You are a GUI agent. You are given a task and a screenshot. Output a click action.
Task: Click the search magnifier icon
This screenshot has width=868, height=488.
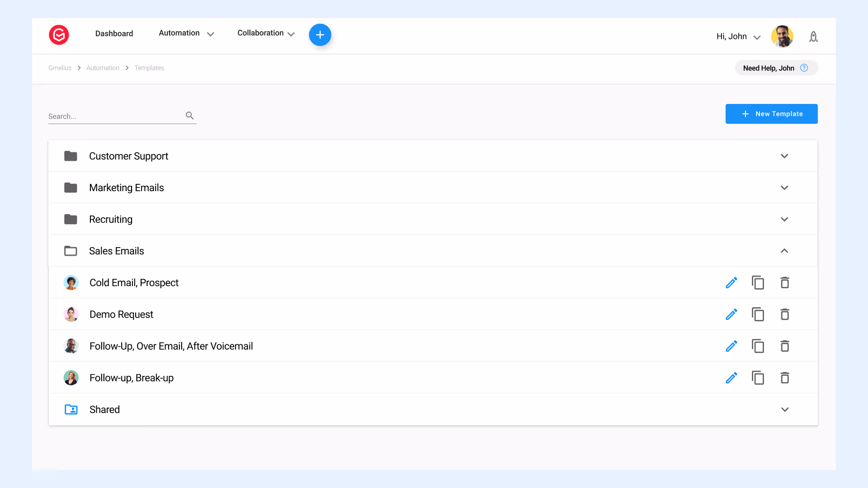pyautogui.click(x=190, y=116)
